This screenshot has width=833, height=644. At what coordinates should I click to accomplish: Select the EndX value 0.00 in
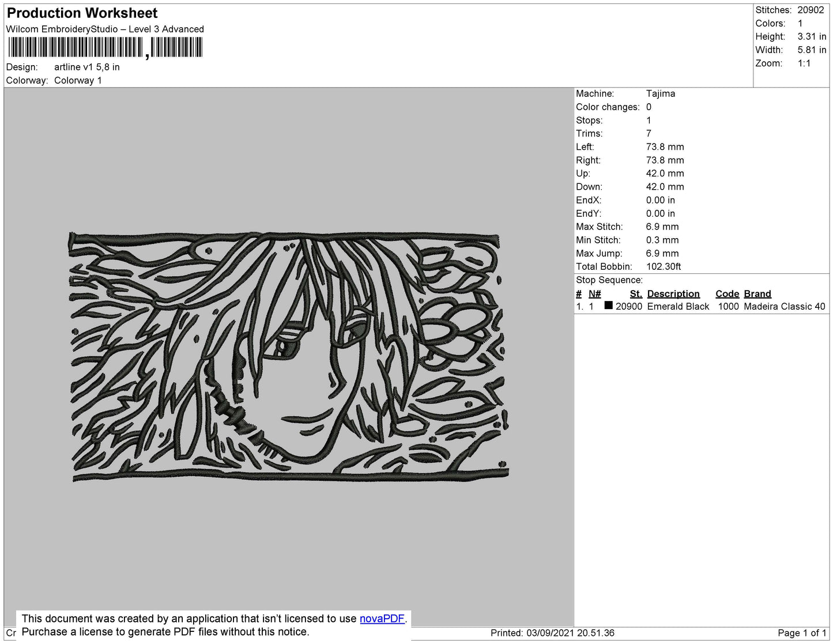tap(661, 200)
